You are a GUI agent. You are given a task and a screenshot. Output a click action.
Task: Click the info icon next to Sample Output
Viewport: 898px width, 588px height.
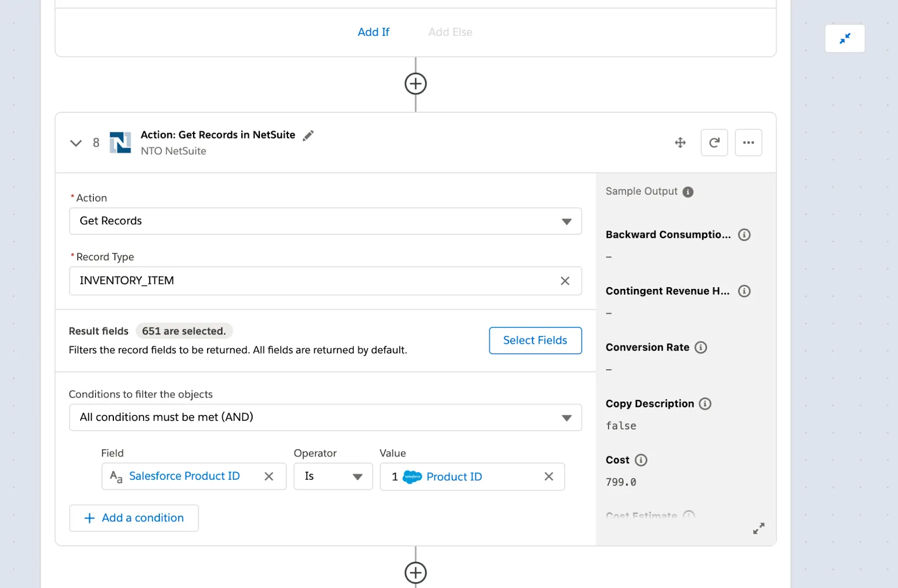pyautogui.click(x=688, y=191)
